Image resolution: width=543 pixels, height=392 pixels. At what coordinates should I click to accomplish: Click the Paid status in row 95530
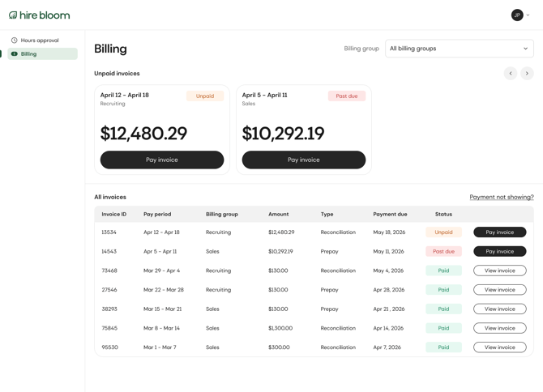point(443,347)
